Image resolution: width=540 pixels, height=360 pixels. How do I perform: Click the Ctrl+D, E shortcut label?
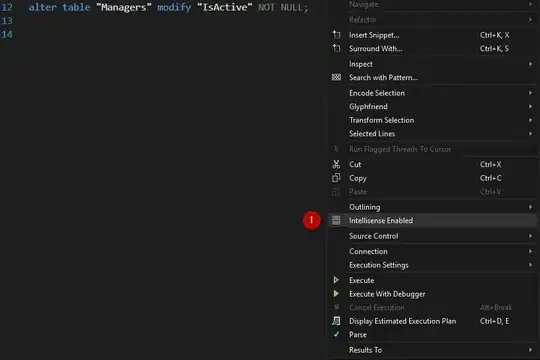pyautogui.click(x=495, y=321)
